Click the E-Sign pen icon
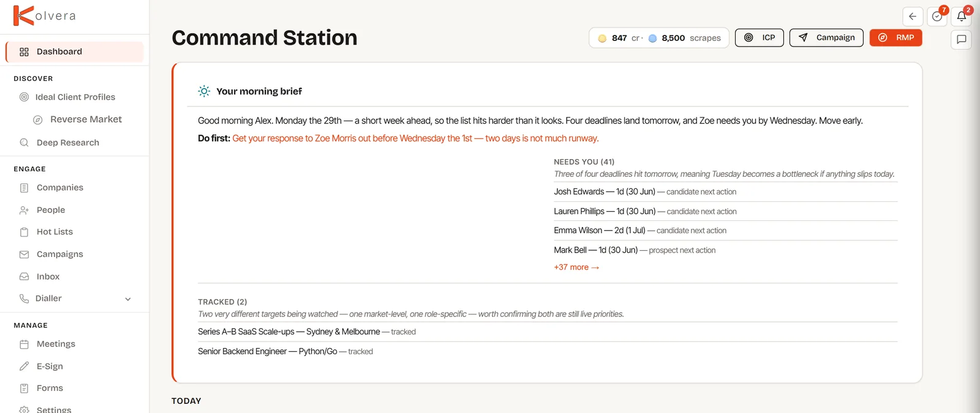 (24, 366)
